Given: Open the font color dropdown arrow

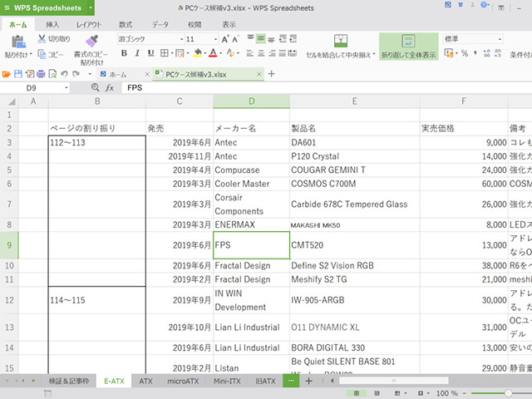Looking at the screenshot, I should coord(220,53).
